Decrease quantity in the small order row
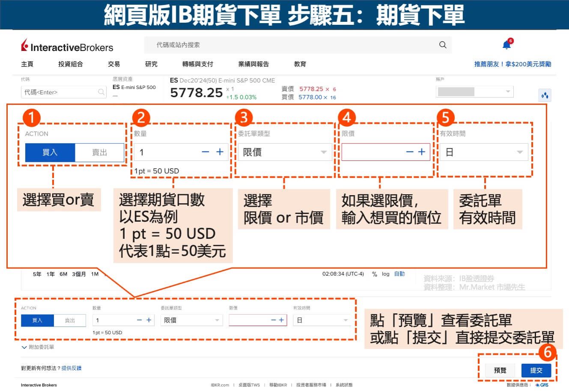Screen dimensions: 569x392 coord(139,320)
